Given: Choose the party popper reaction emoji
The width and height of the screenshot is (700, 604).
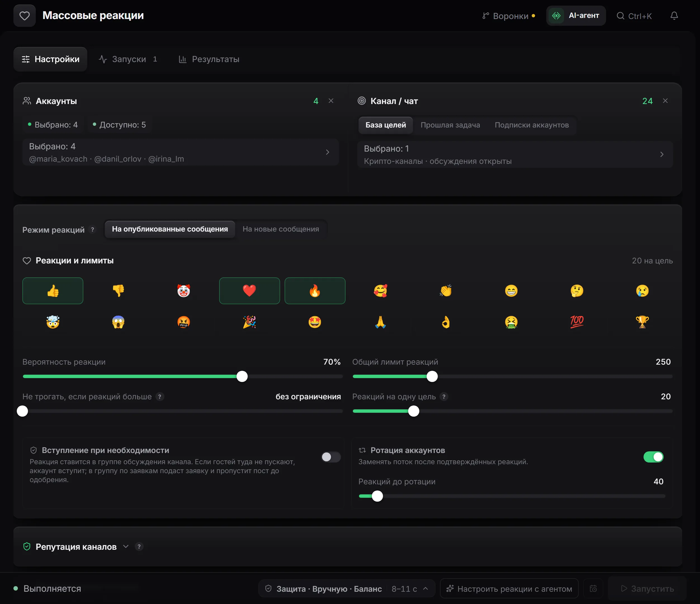Looking at the screenshot, I should point(249,322).
